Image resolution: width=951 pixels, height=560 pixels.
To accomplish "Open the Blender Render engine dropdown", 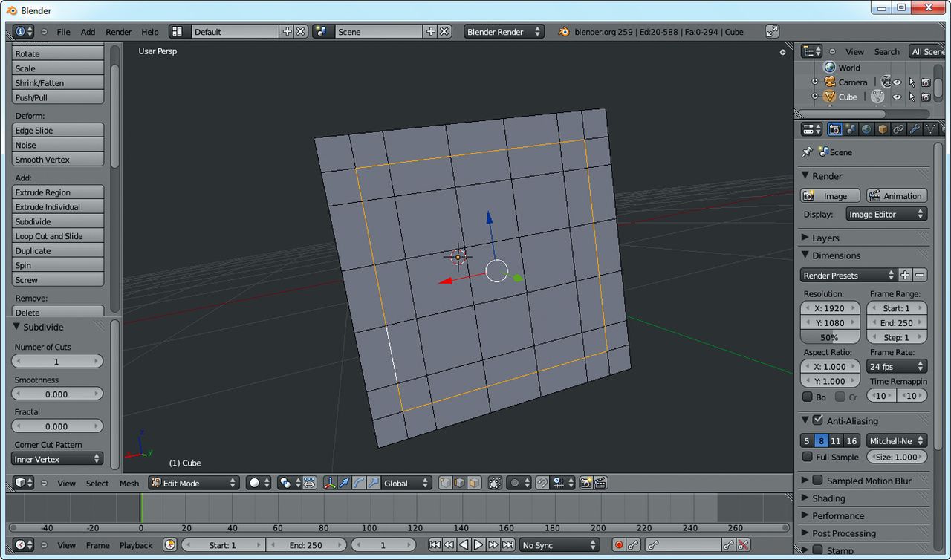I will pos(504,32).
